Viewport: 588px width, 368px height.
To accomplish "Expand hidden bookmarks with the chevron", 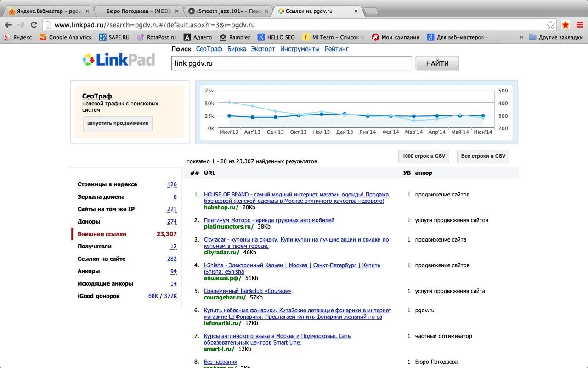I will tap(521, 37).
